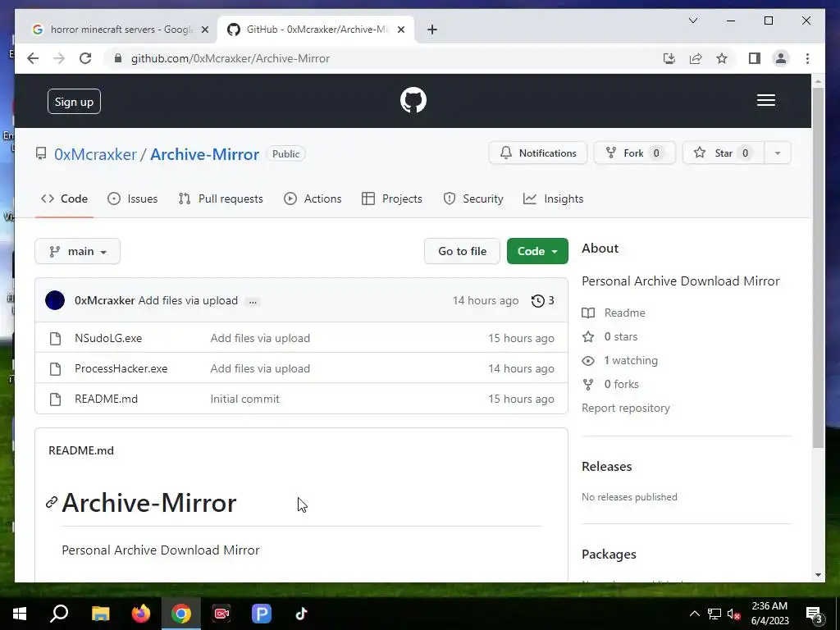Click the anchor link icon beside Archive-Mirror heading
This screenshot has width=840, height=630.
pos(52,502)
